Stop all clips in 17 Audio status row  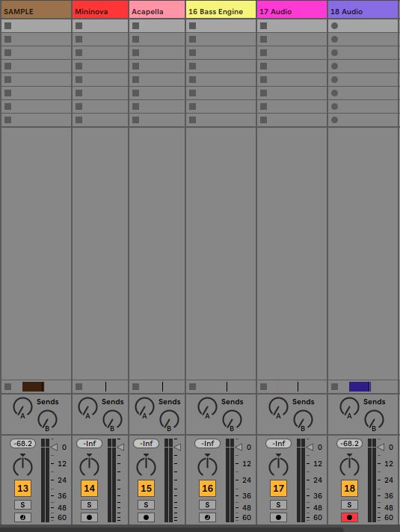263,386
